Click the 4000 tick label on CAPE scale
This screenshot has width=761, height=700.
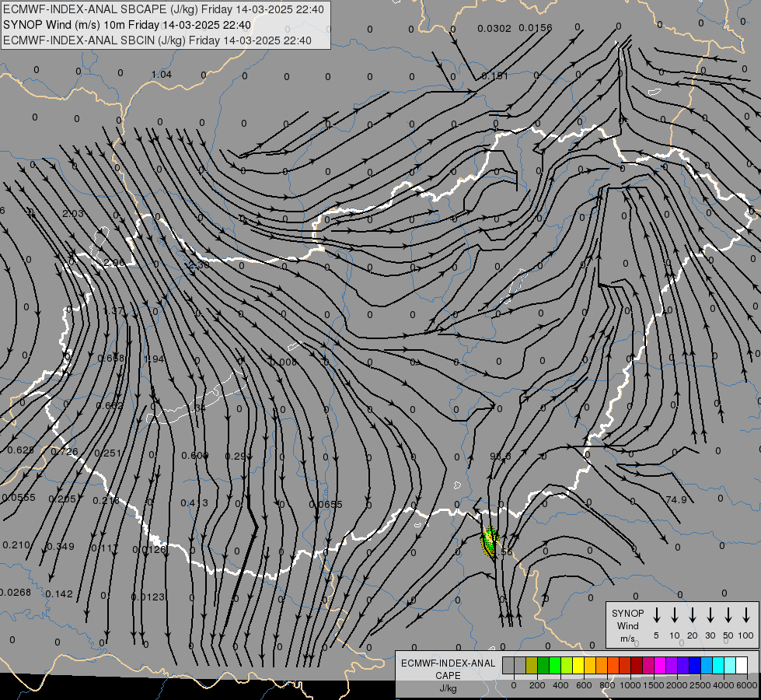coord(724,685)
